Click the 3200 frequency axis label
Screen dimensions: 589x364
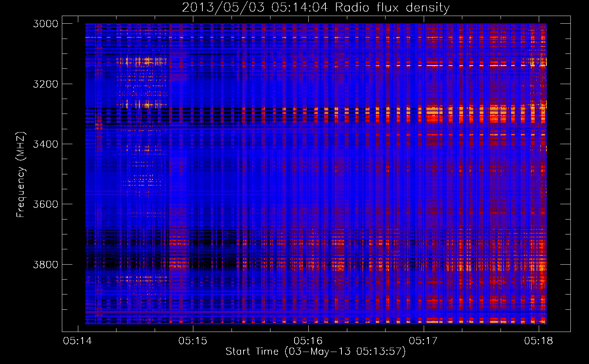tap(46, 84)
